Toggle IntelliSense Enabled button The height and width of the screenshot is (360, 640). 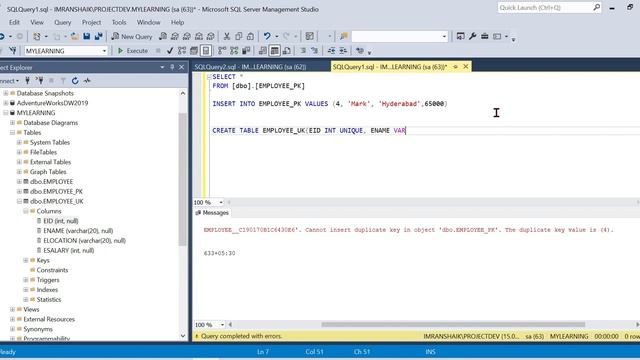click(x=206, y=51)
